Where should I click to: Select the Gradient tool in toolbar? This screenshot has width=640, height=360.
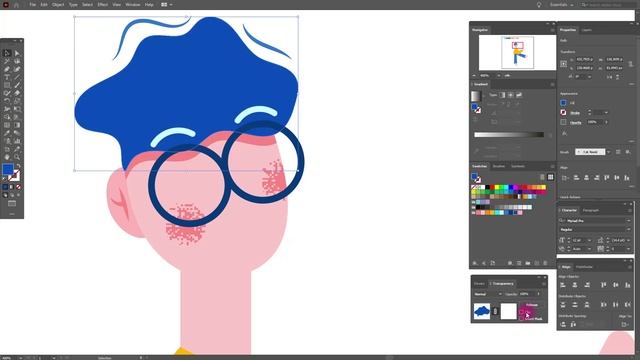(17, 125)
